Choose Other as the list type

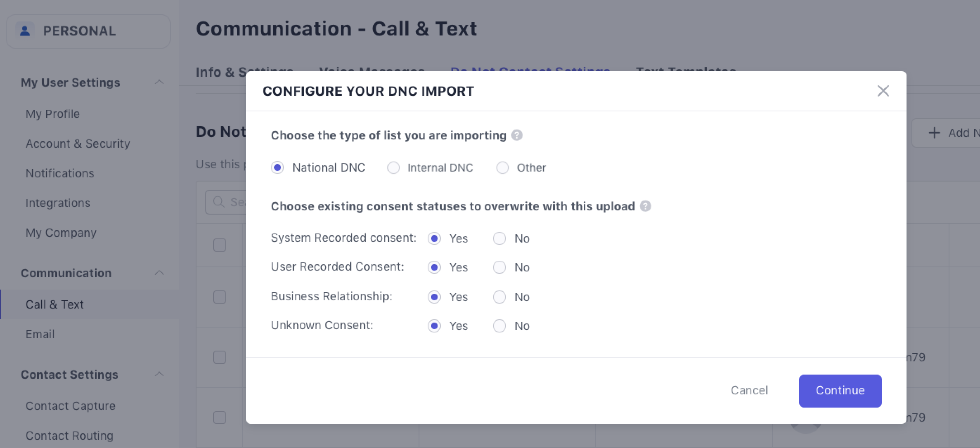502,168
